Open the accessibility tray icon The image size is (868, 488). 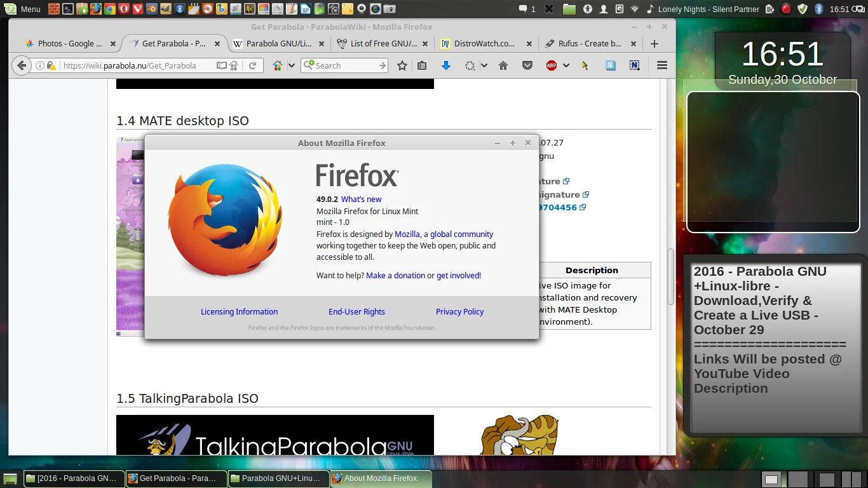[x=588, y=9]
